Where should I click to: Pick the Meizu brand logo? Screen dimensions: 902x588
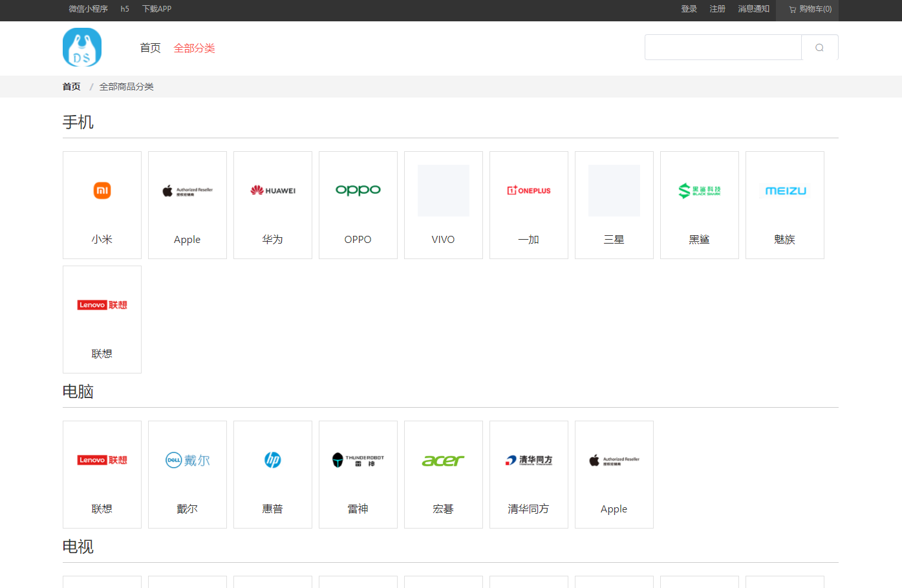pyautogui.click(x=785, y=191)
